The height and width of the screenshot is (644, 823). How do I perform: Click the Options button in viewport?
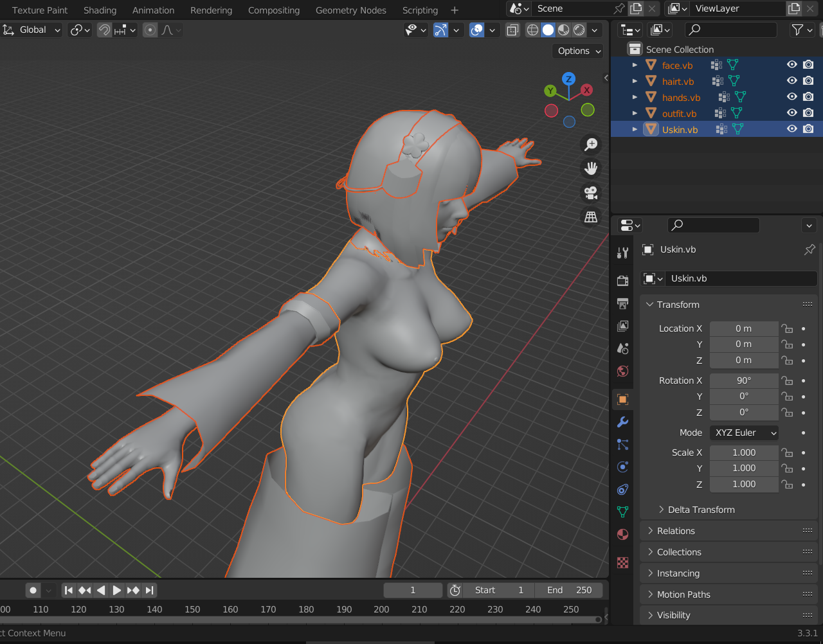click(x=578, y=51)
